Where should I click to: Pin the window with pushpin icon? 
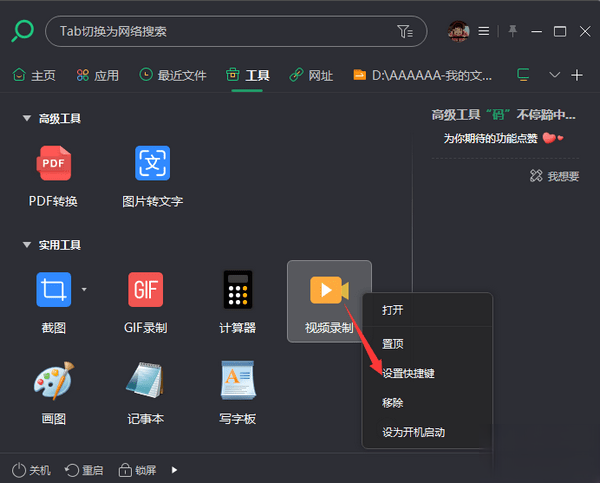coord(512,31)
